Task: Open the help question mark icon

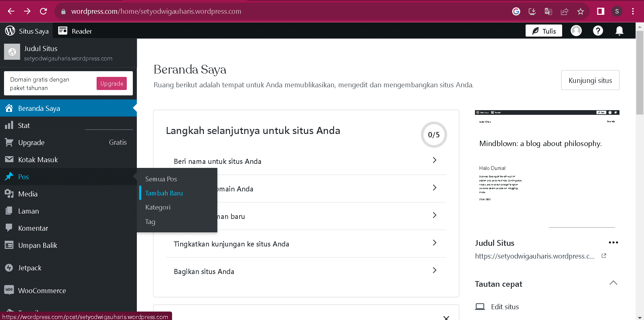Action: [x=598, y=31]
